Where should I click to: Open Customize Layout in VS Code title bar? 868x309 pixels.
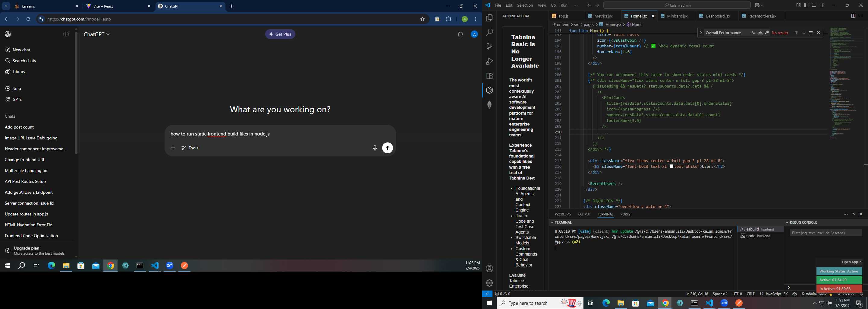[x=798, y=5]
